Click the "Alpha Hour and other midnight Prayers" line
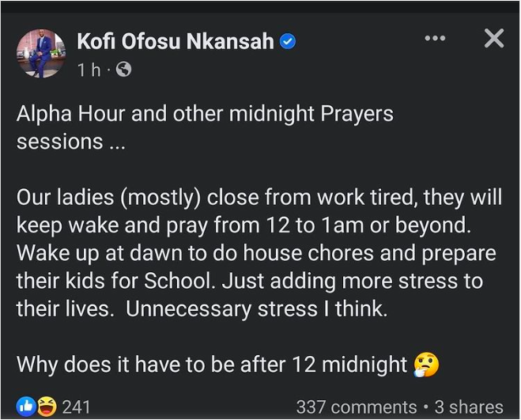This screenshot has width=521, height=420. [205, 113]
